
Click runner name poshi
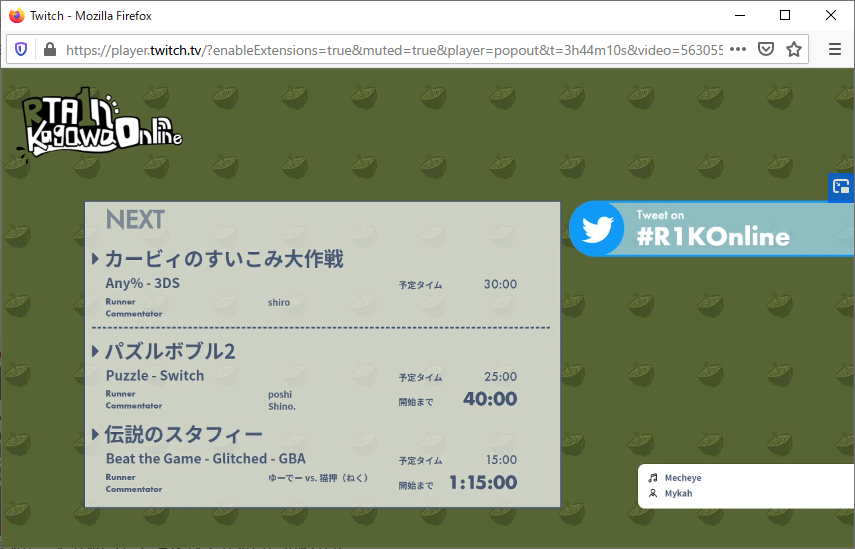click(x=280, y=395)
